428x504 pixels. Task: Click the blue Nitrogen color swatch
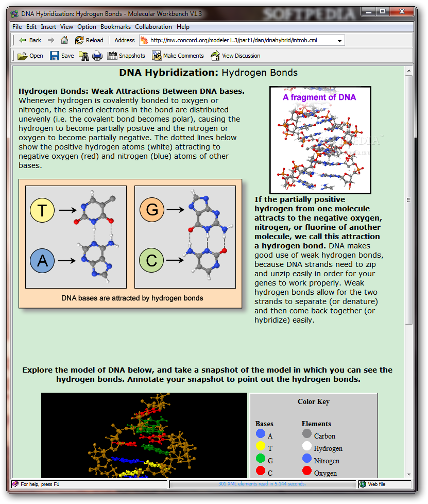(x=307, y=458)
